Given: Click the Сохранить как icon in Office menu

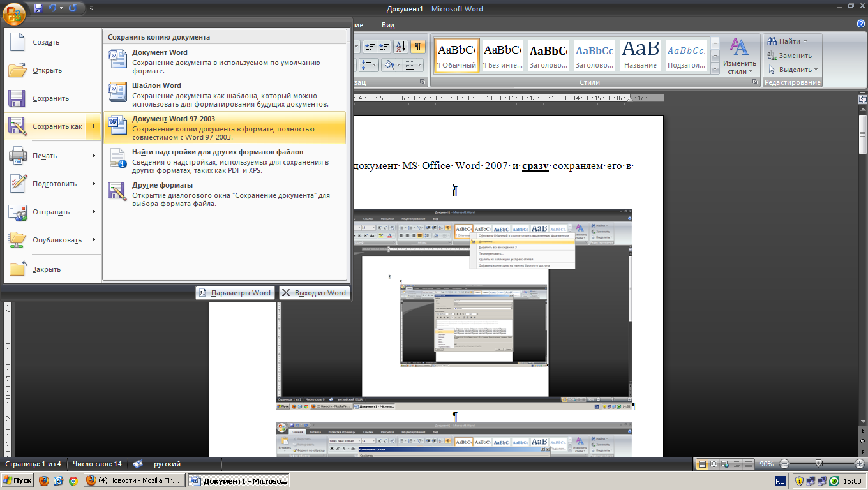Looking at the screenshot, I should coord(17,126).
